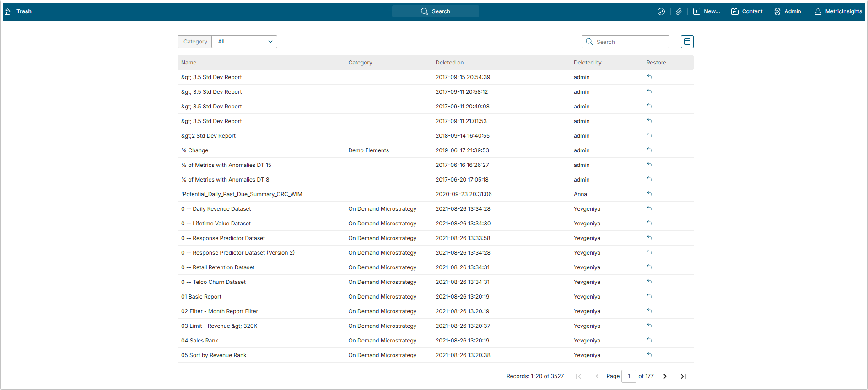Click the Home icon in top bar
The width and height of the screenshot is (868, 390).
coord(7,11)
